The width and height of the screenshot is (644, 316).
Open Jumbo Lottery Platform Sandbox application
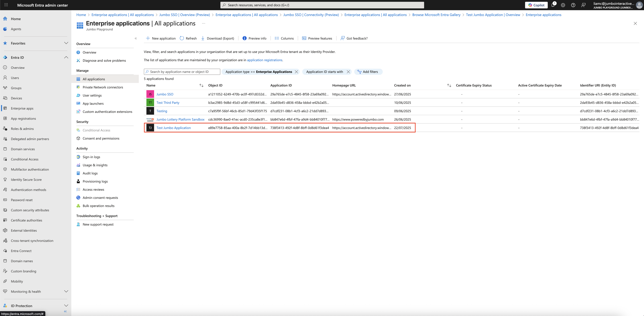tap(180, 119)
